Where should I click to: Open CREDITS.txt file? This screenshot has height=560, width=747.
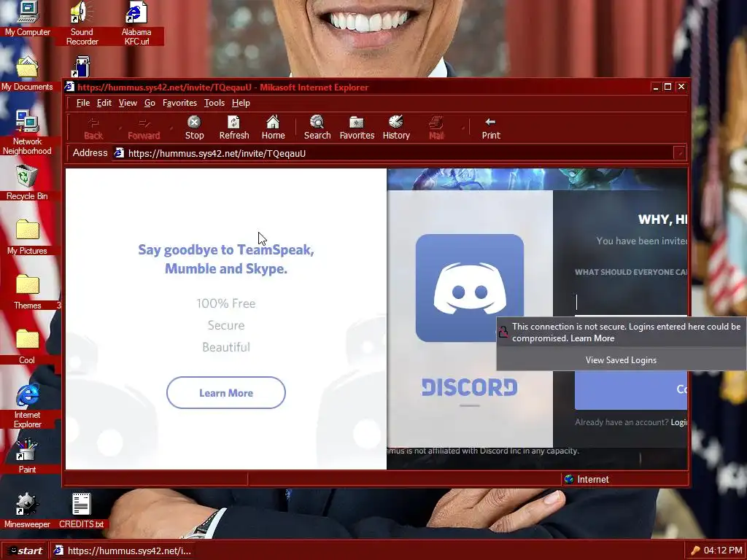pyautogui.click(x=82, y=511)
